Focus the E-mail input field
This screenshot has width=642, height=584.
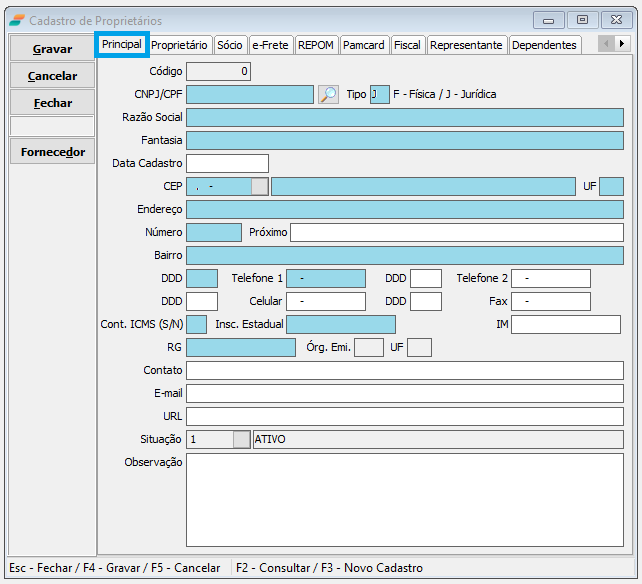click(404, 393)
